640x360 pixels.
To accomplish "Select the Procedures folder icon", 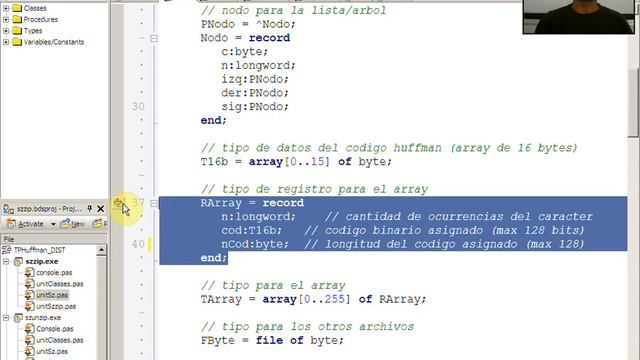I will pyautogui.click(x=17, y=20).
